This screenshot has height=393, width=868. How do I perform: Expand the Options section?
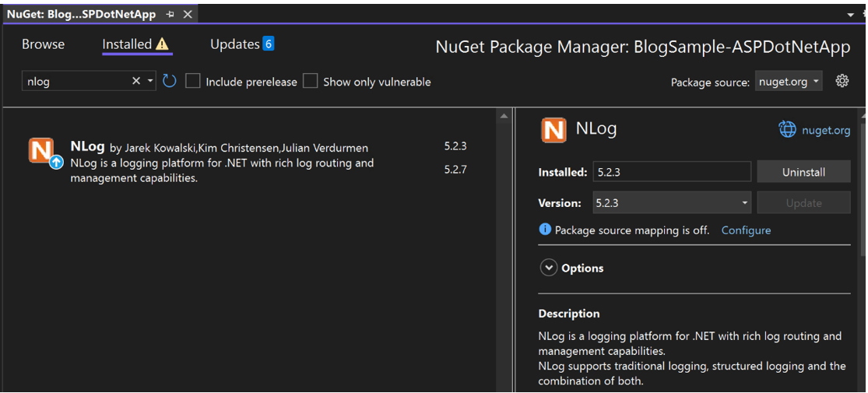tap(548, 268)
